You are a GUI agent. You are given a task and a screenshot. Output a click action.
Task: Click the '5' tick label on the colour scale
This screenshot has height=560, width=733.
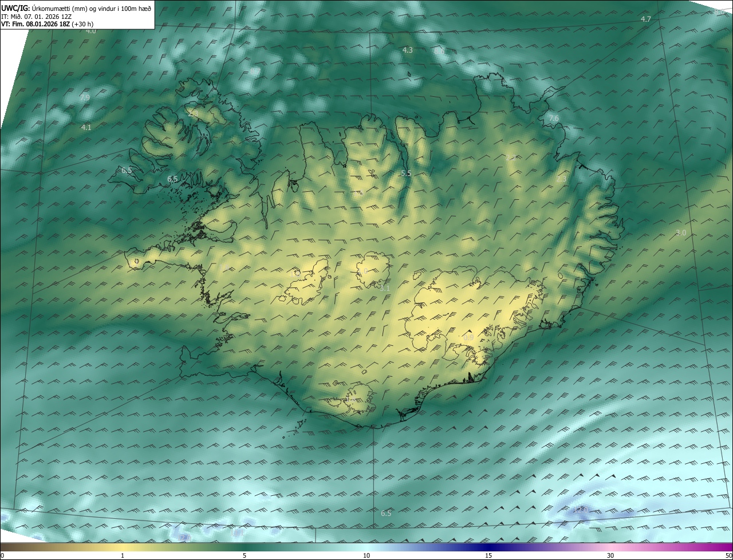pyautogui.click(x=245, y=555)
